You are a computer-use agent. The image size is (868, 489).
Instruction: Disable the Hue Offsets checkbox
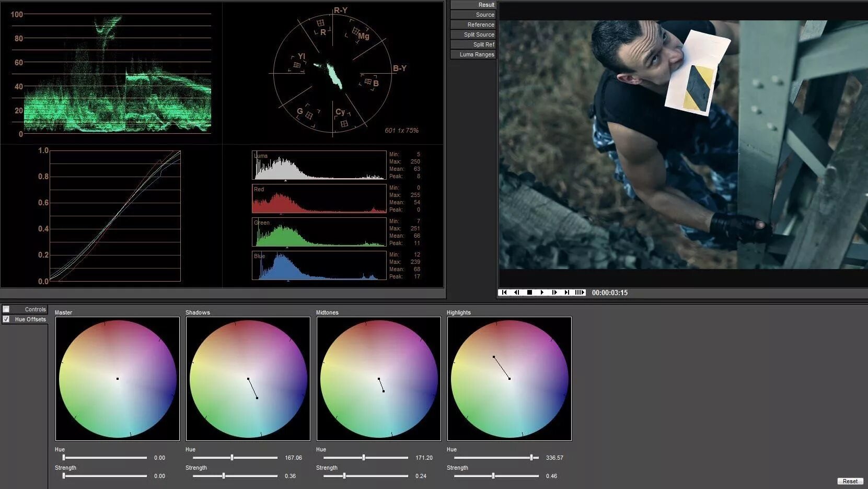(x=6, y=319)
